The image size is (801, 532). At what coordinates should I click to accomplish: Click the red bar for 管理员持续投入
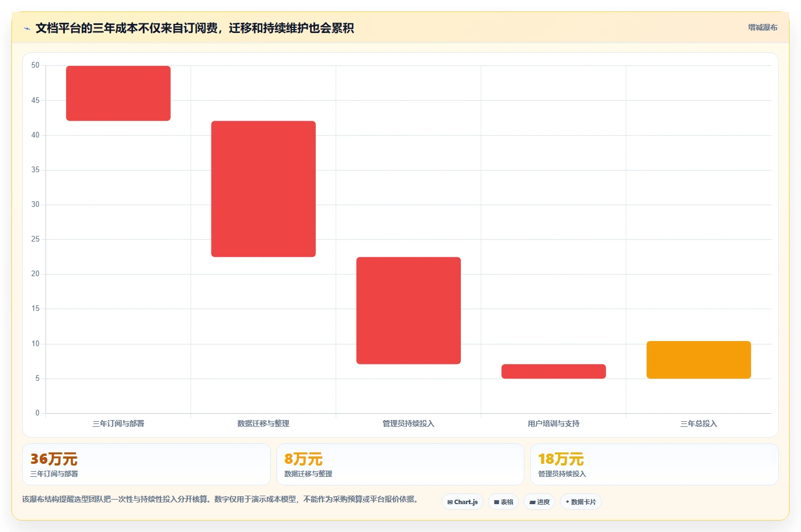point(408,310)
